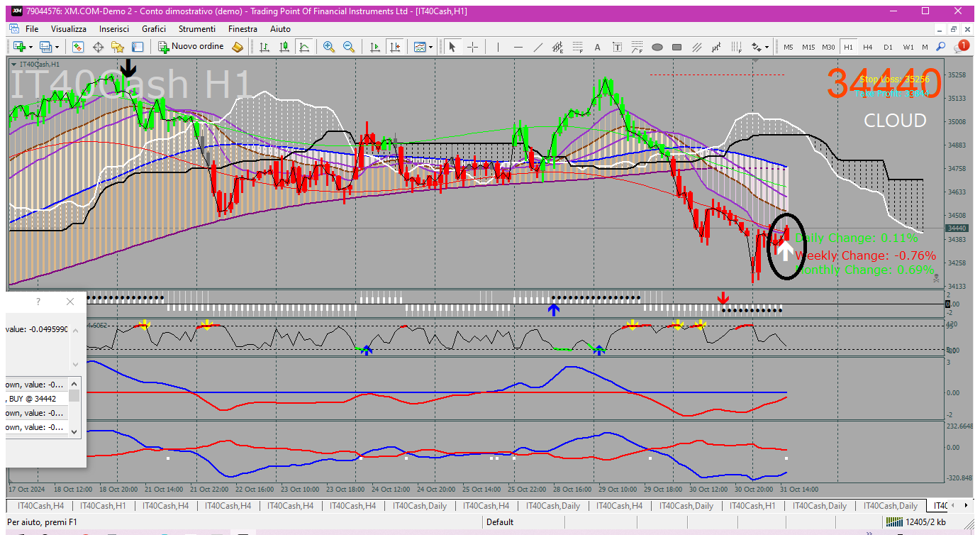Select the Fibonacci retracement tool
This screenshot has width=980, height=535.
pos(578,47)
